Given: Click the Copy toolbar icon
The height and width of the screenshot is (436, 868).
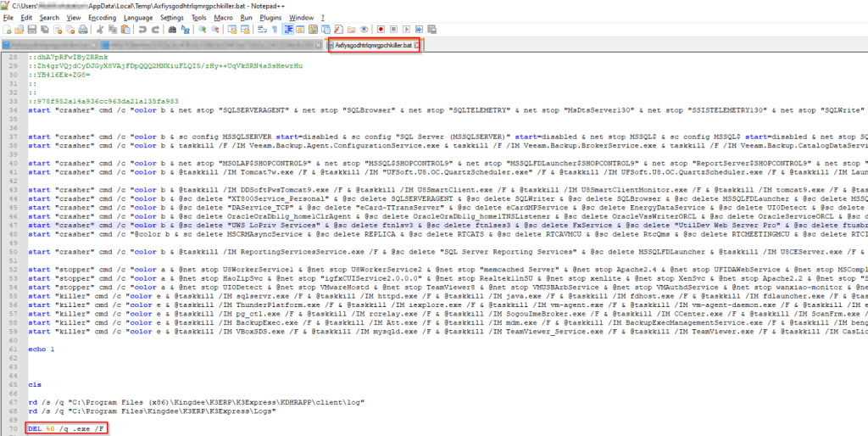Looking at the screenshot, I should [113, 30].
